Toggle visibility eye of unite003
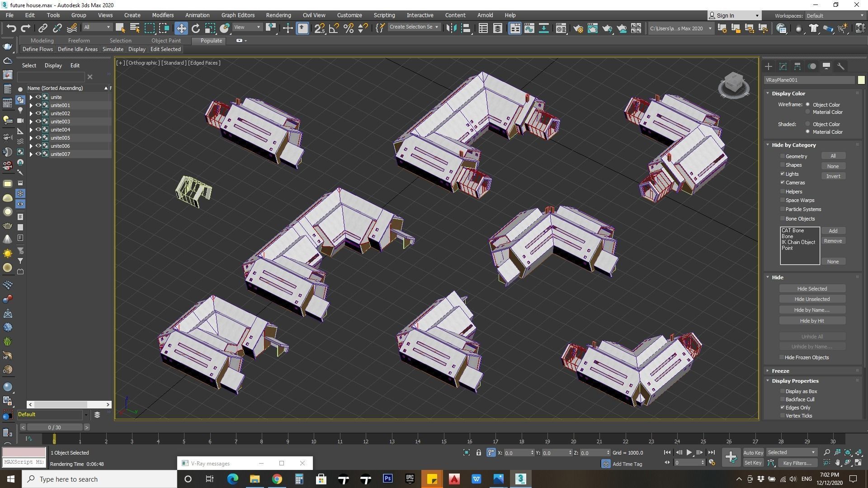 38,122
